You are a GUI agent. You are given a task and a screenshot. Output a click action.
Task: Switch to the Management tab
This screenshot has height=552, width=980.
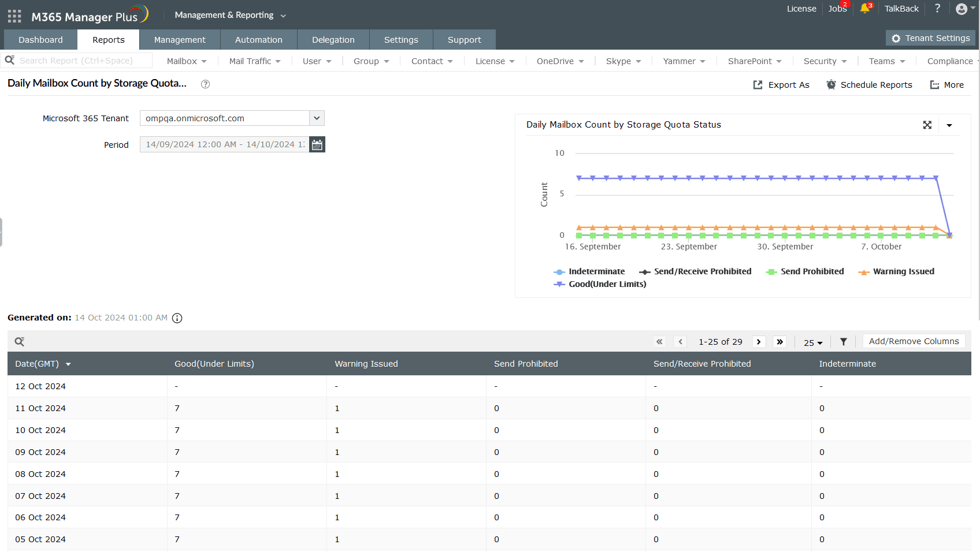[x=180, y=40]
